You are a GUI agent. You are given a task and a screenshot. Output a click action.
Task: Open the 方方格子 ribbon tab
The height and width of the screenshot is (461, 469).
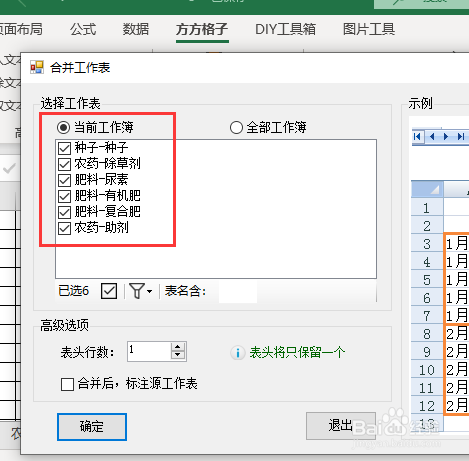(x=202, y=29)
